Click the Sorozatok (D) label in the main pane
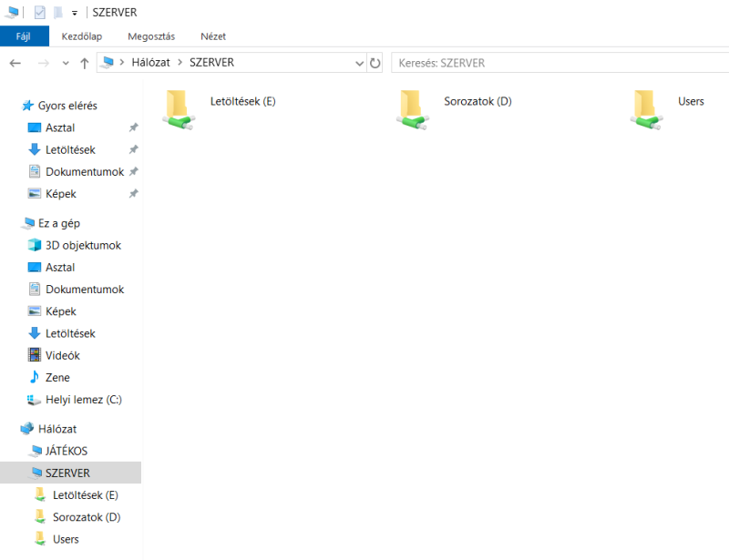 (x=477, y=101)
